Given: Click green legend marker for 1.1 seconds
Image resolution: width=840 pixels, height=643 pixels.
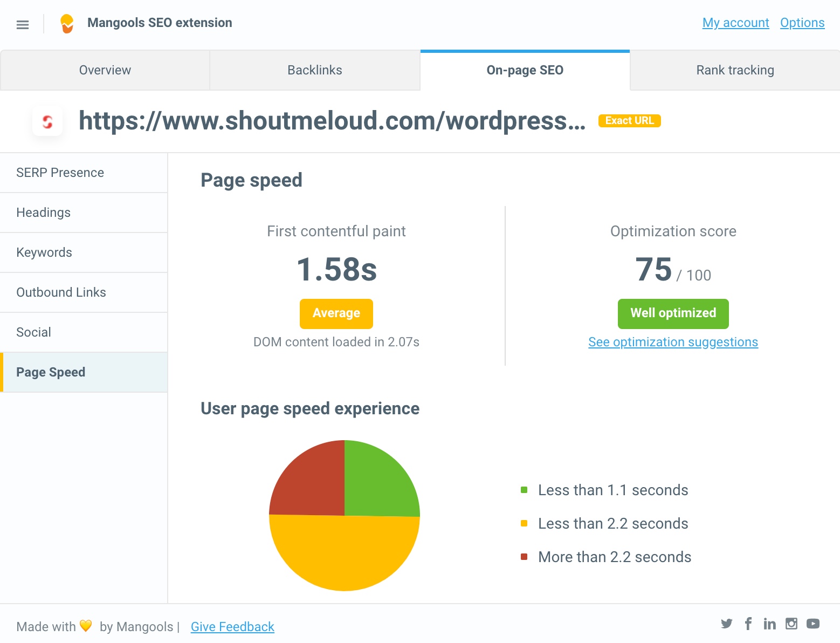Looking at the screenshot, I should (524, 490).
